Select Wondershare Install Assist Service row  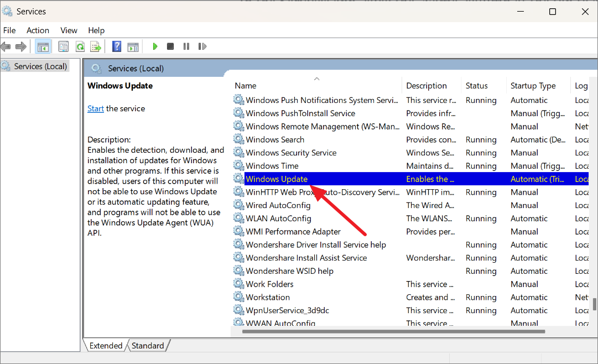pyautogui.click(x=410, y=258)
